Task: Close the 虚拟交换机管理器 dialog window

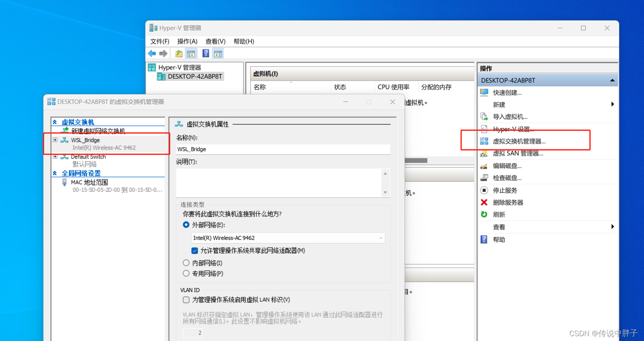Action: tap(393, 102)
